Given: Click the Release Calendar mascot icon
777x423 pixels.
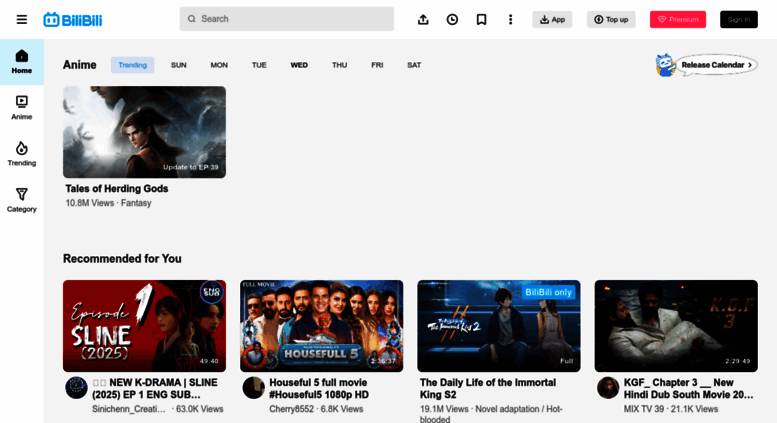Looking at the screenshot, I should click(666, 65).
